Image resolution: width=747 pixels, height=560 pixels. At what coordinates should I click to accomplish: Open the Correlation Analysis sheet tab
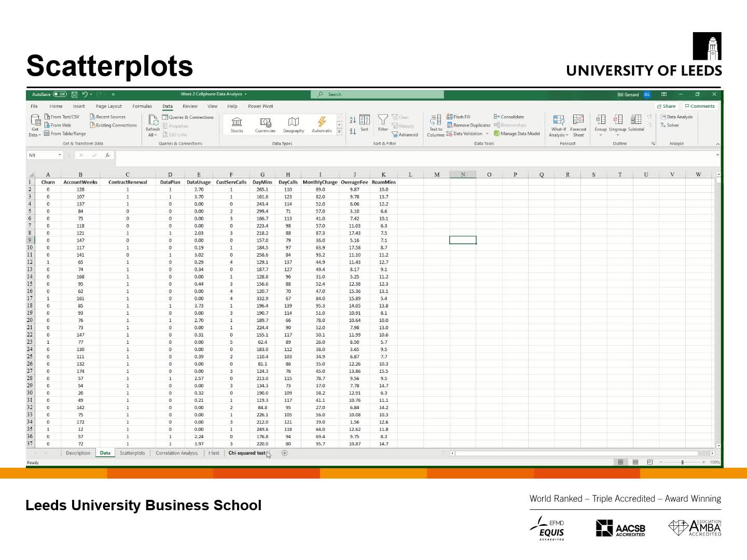[177, 453]
